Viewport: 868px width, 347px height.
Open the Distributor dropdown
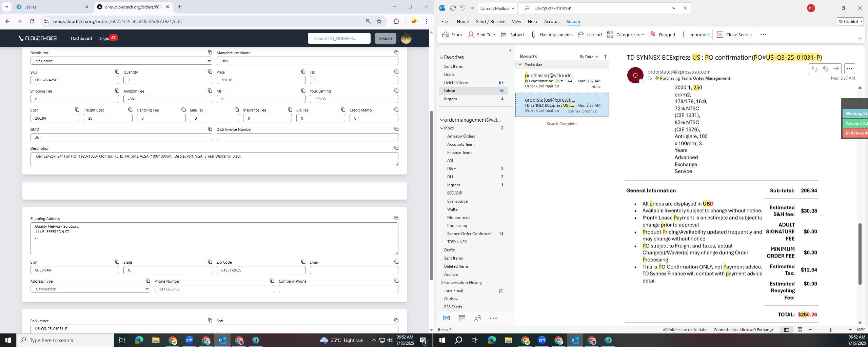(x=121, y=61)
